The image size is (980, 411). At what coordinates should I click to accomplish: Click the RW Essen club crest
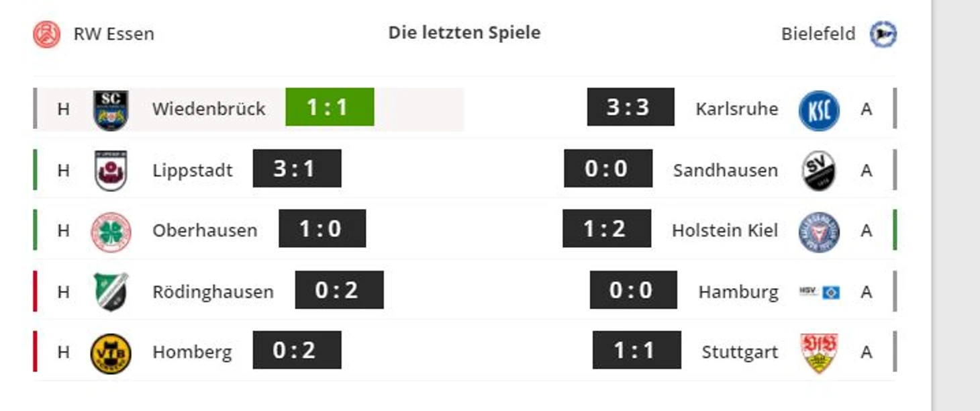(x=47, y=34)
